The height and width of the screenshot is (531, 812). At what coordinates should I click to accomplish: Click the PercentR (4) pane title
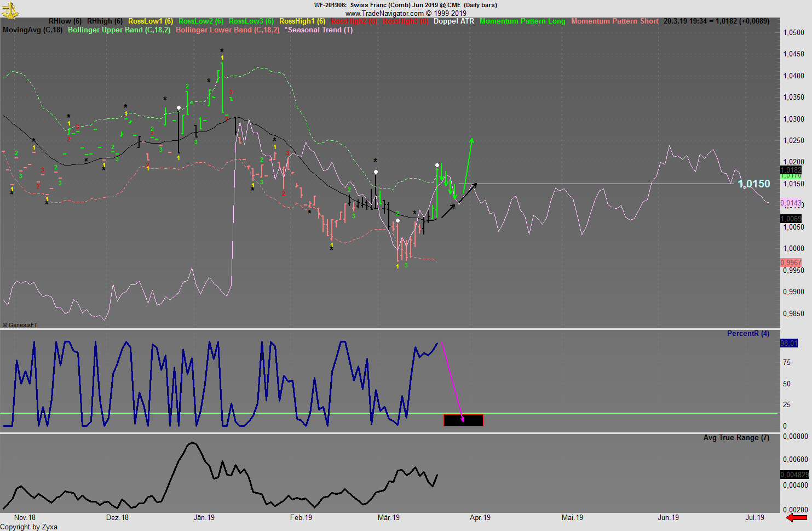pos(748,333)
